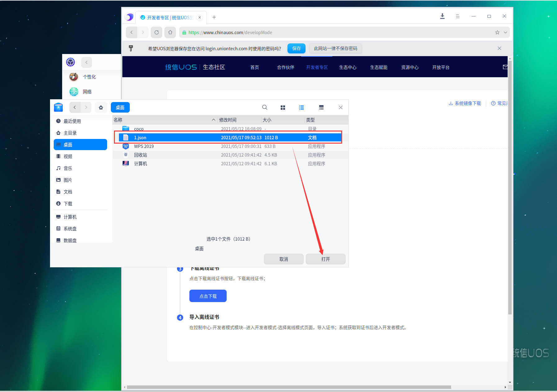Select 系统盘 in file dialog sidebar
Image resolution: width=557 pixels, height=392 pixels.
click(80, 229)
